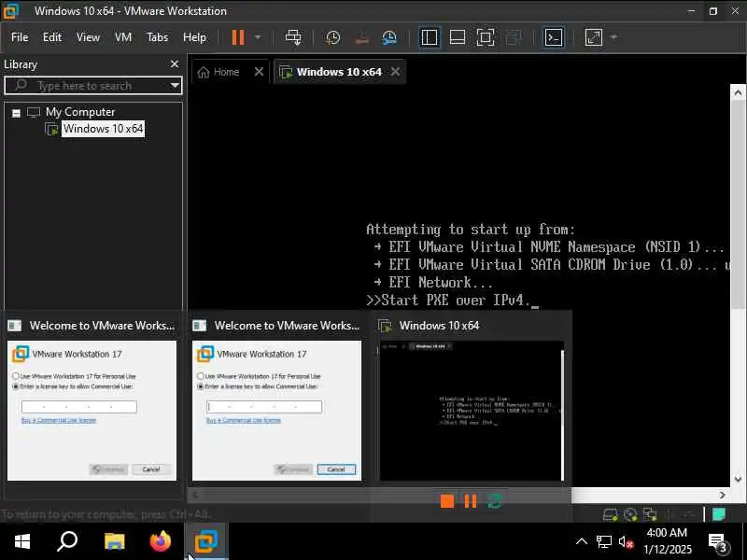Click the Windows 10 x64 taskbar preview thumbnail
This screenshot has width=747, height=560.
pyautogui.click(x=472, y=410)
